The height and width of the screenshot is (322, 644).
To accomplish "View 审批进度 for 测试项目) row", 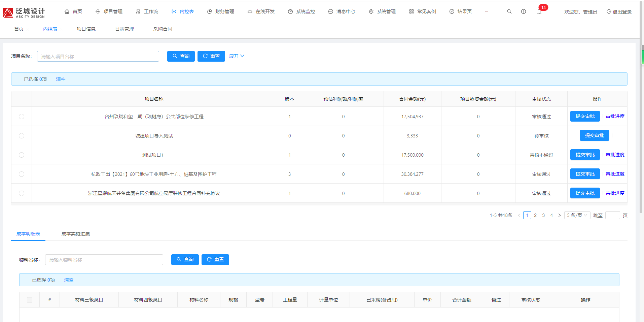I will (615, 155).
